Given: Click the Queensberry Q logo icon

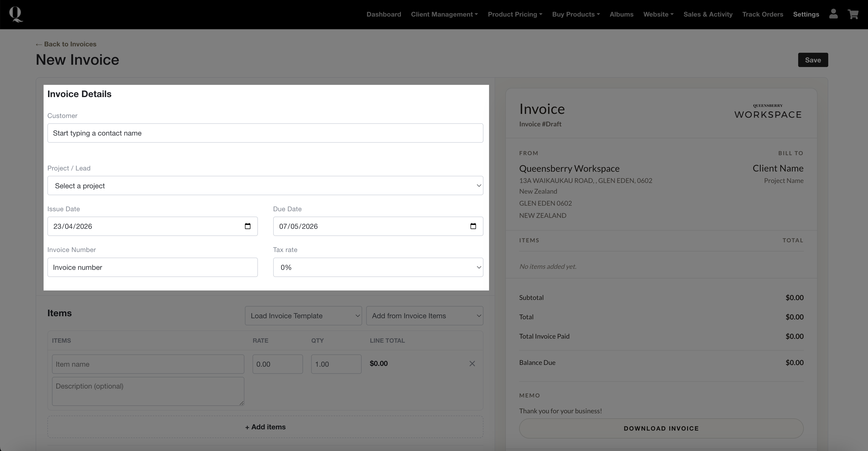Looking at the screenshot, I should pos(16,15).
